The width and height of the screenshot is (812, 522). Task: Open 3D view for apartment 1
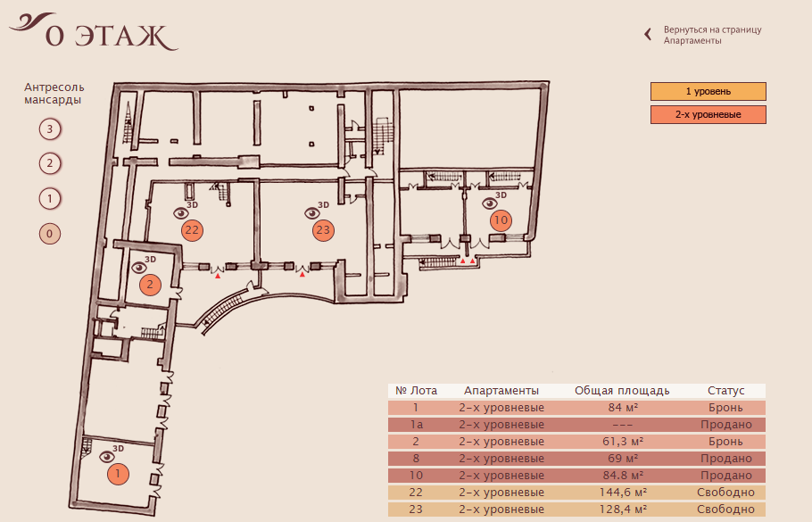click(112, 453)
